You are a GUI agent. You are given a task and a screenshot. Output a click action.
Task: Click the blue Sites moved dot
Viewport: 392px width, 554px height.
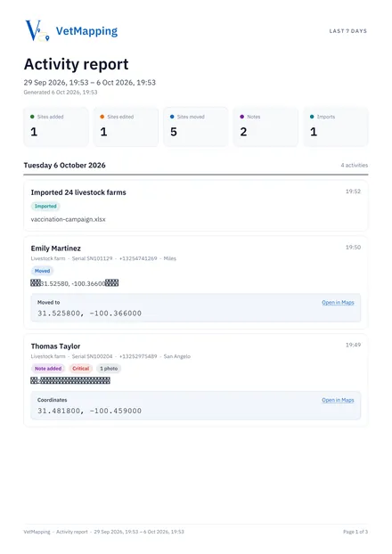pyautogui.click(x=172, y=117)
